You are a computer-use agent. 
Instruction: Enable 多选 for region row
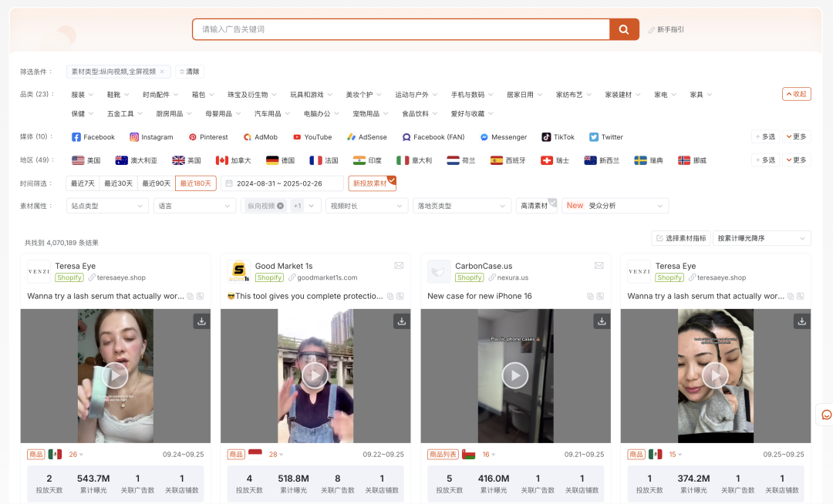tap(766, 160)
